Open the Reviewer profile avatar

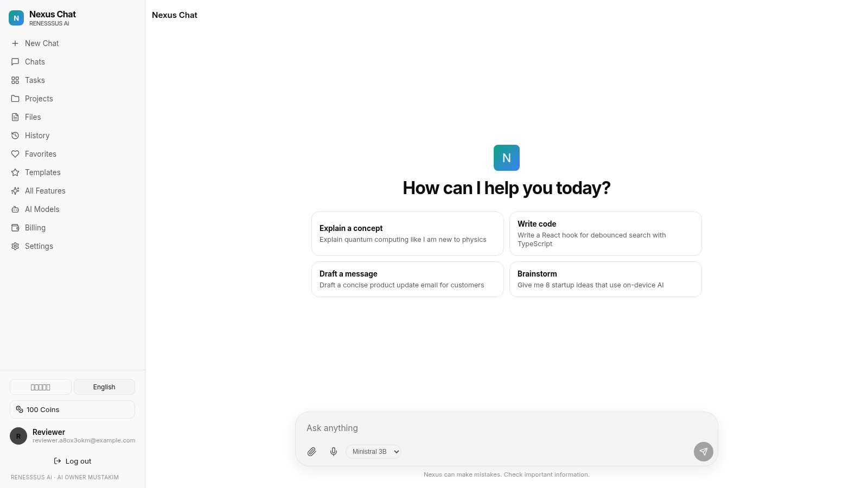(x=18, y=436)
